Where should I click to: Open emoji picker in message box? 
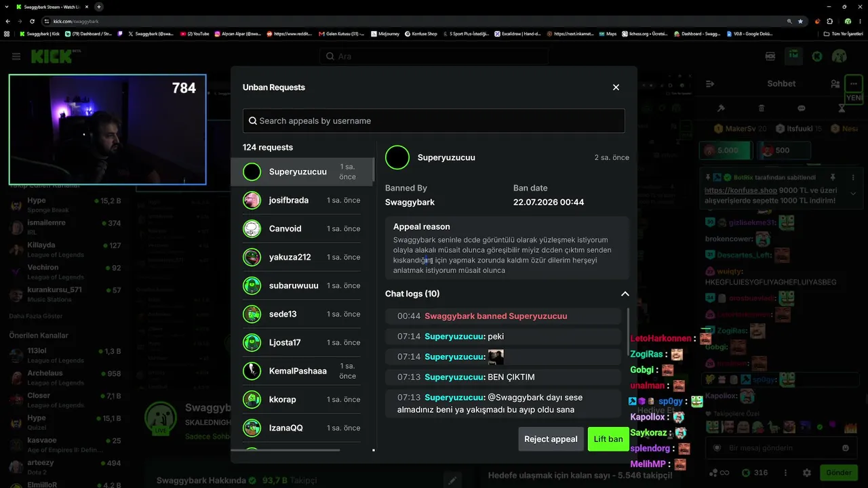[845, 448]
